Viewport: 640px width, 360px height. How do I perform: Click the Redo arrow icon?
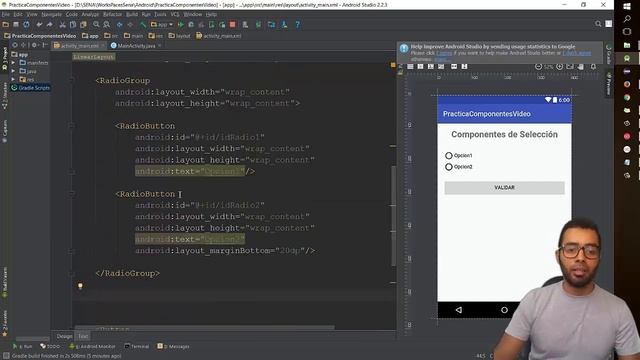point(49,24)
